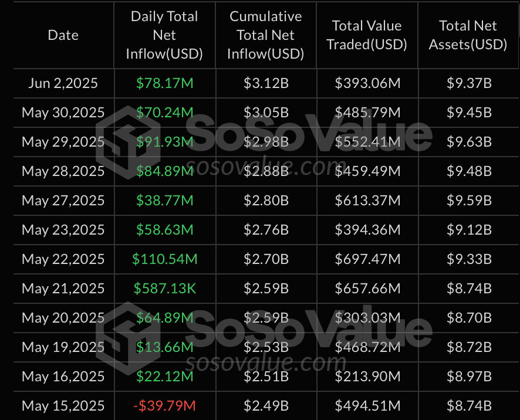
Task: Click Total Net Assets(USD) column header
Action: 468,35
